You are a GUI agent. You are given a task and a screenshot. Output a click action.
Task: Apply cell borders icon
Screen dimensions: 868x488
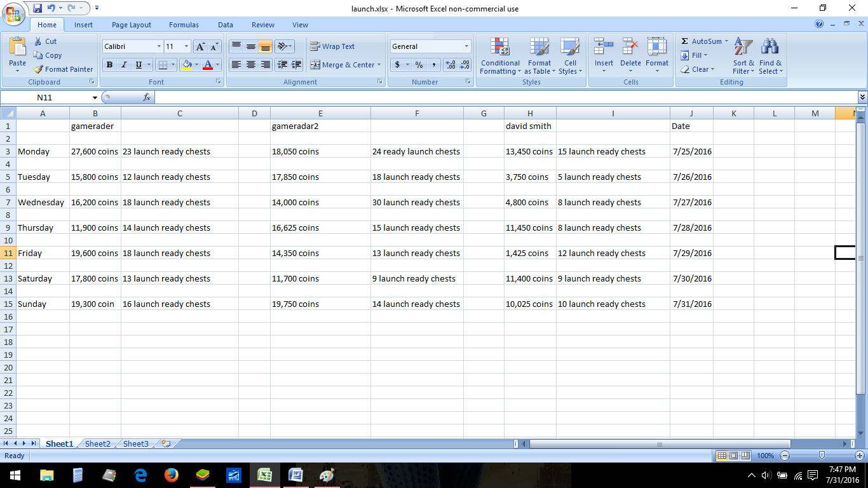(x=163, y=65)
